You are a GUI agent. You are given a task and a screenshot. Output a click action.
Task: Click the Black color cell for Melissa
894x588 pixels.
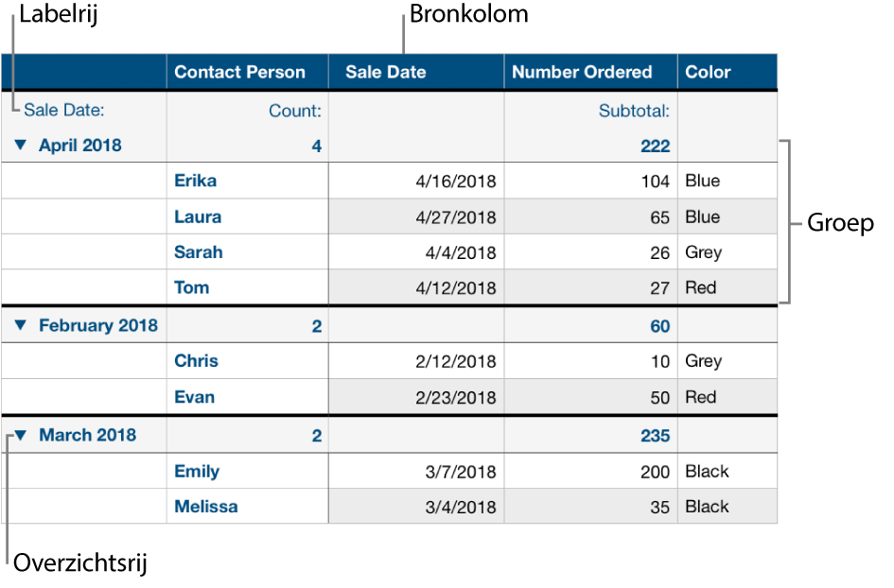pyautogui.click(x=707, y=507)
